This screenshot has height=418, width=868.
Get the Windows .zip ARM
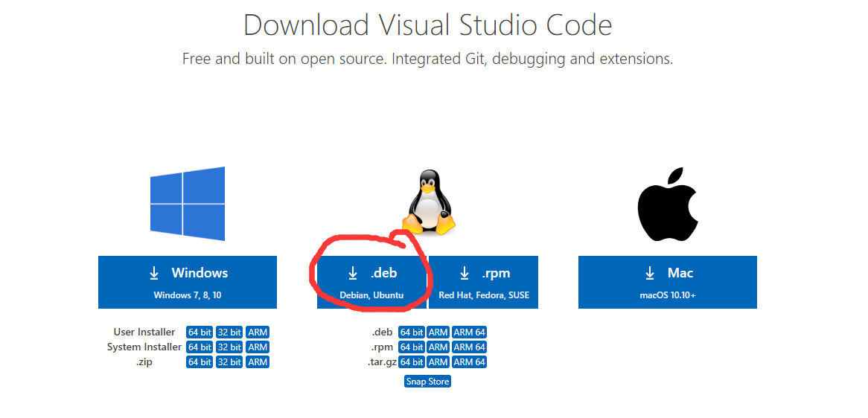pos(258,362)
